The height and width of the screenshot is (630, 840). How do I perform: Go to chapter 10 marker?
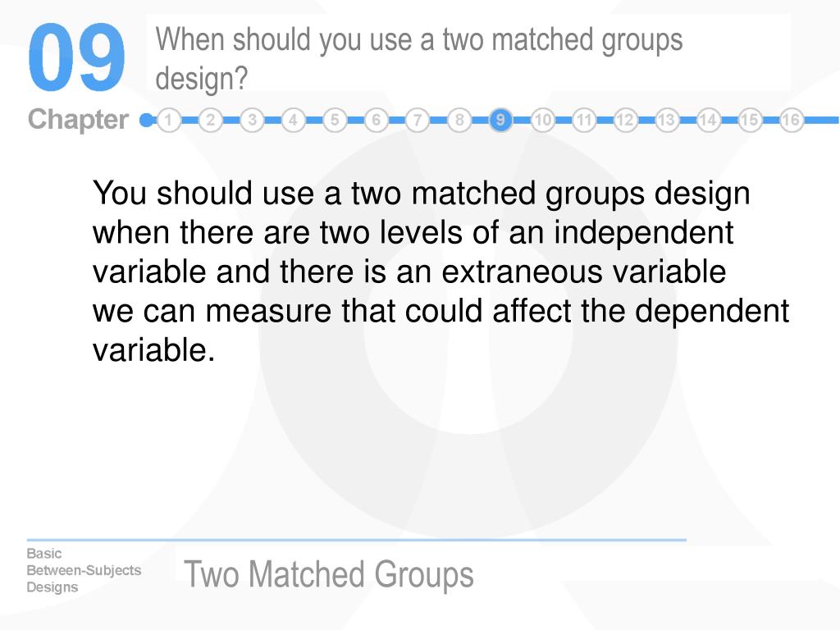click(x=542, y=120)
